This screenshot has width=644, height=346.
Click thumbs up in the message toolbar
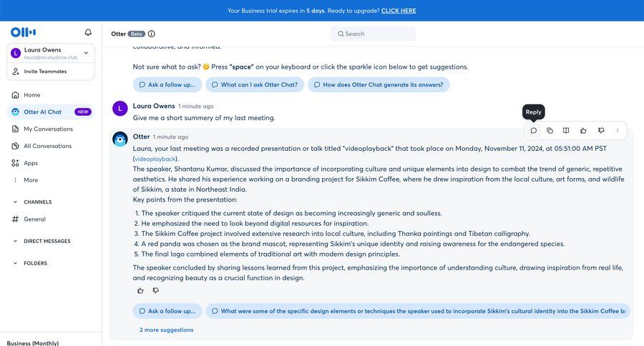583,131
